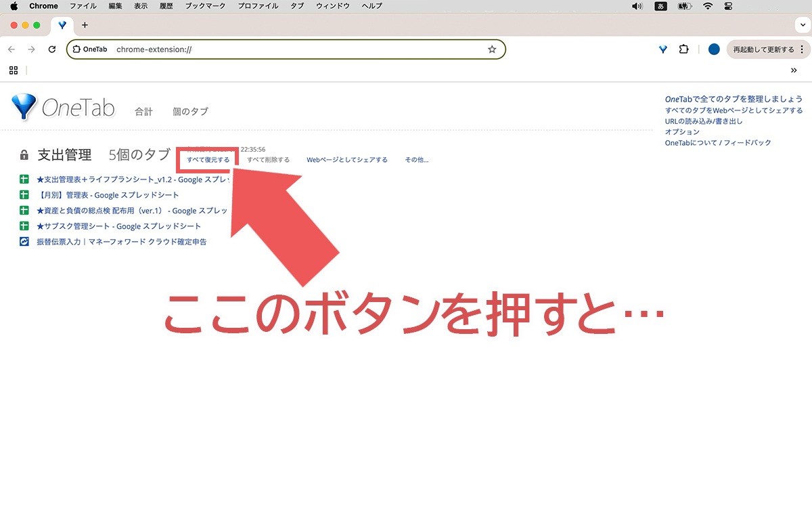812x510 pixels.
Task: Click Sheets icon beside 【月別】管理表
Action: (24, 195)
